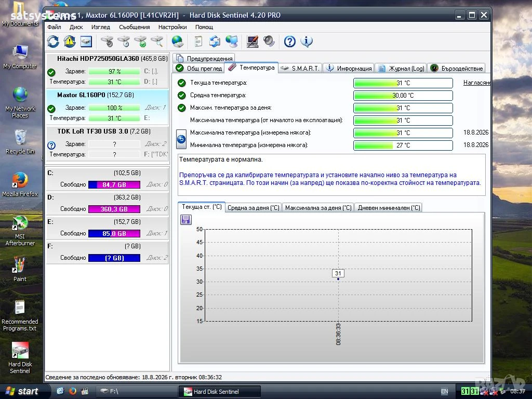
Task: Click the send e-mail report toolbar icon
Action: (x=215, y=42)
